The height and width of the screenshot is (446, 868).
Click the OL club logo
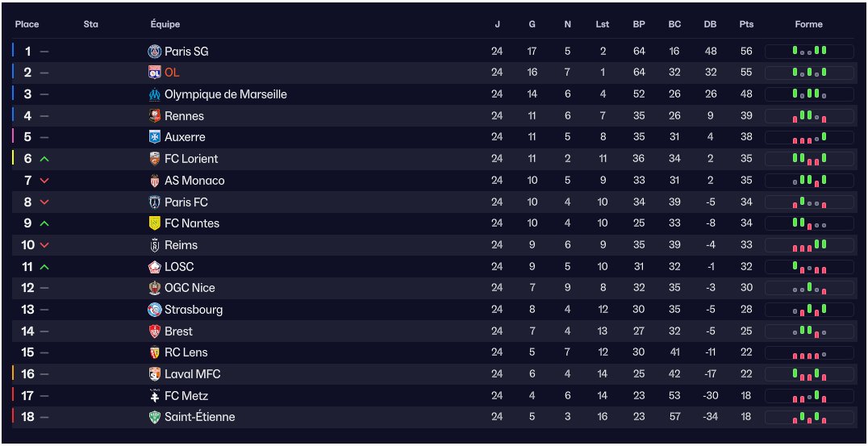point(155,73)
